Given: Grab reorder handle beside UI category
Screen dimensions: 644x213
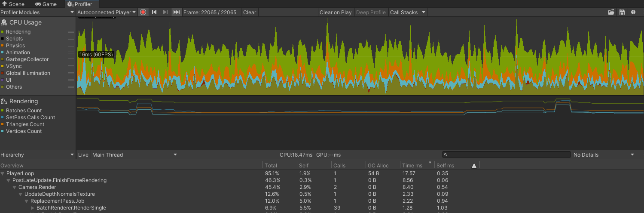Looking at the screenshot, I should [71, 80].
